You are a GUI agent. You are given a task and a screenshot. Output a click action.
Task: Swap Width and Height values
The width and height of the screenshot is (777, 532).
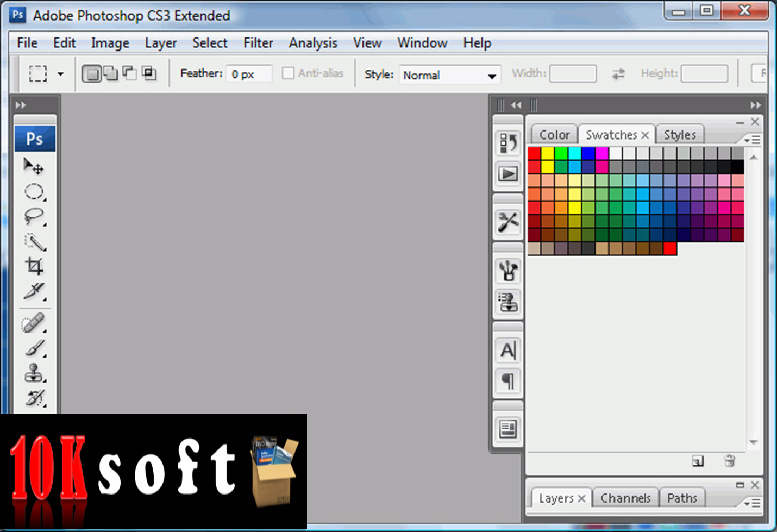coord(618,73)
